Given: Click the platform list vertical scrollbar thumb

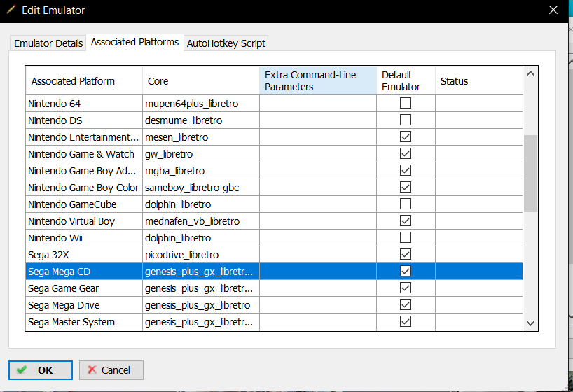Looking at the screenshot, I should pos(530,174).
